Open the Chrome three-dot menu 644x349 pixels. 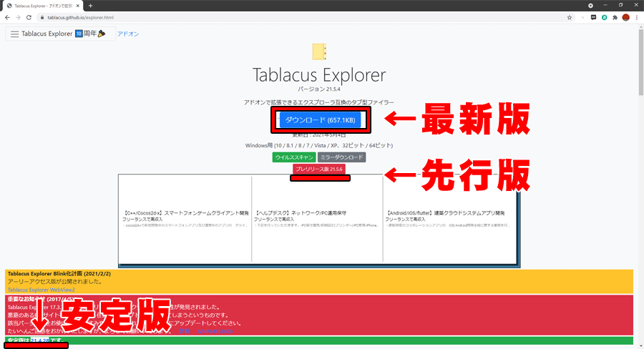point(637,18)
